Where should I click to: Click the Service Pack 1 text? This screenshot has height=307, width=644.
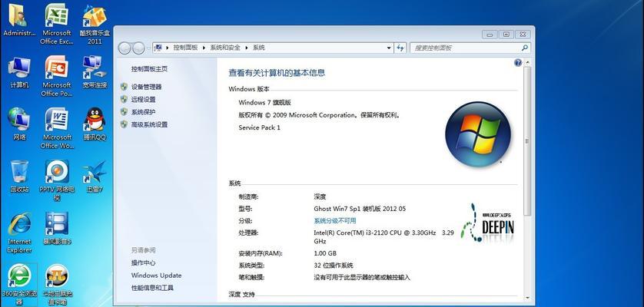click(259, 127)
